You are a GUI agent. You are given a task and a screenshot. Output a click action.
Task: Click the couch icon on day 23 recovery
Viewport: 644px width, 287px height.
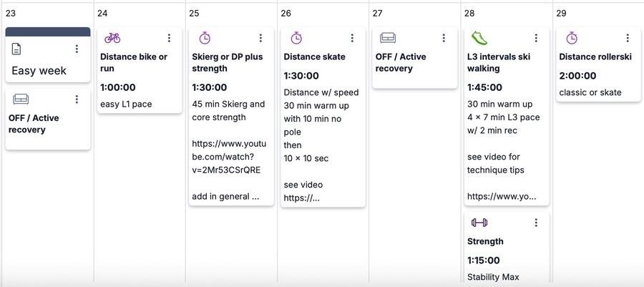(x=21, y=99)
